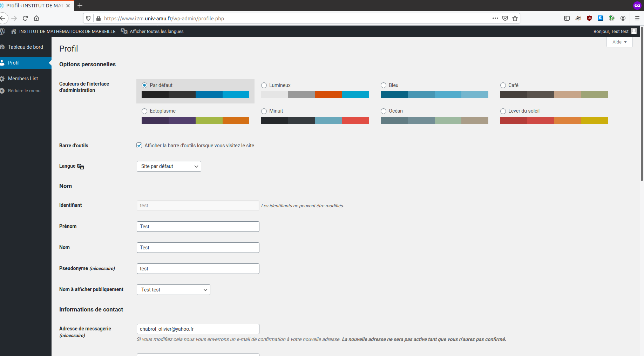Click Bonjour, Test test account link

point(611,31)
